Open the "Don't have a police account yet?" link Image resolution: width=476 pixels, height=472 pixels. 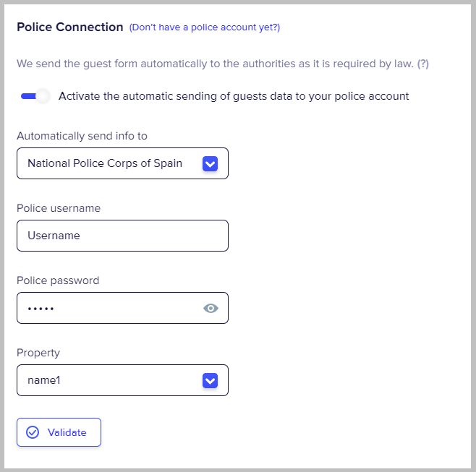205,27
